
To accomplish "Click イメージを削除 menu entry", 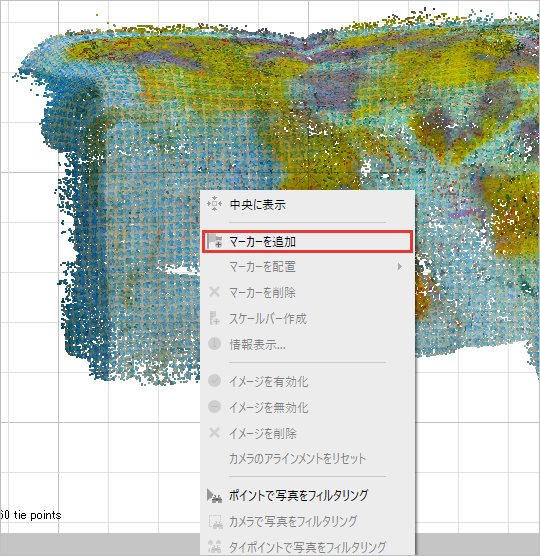I will [307, 433].
